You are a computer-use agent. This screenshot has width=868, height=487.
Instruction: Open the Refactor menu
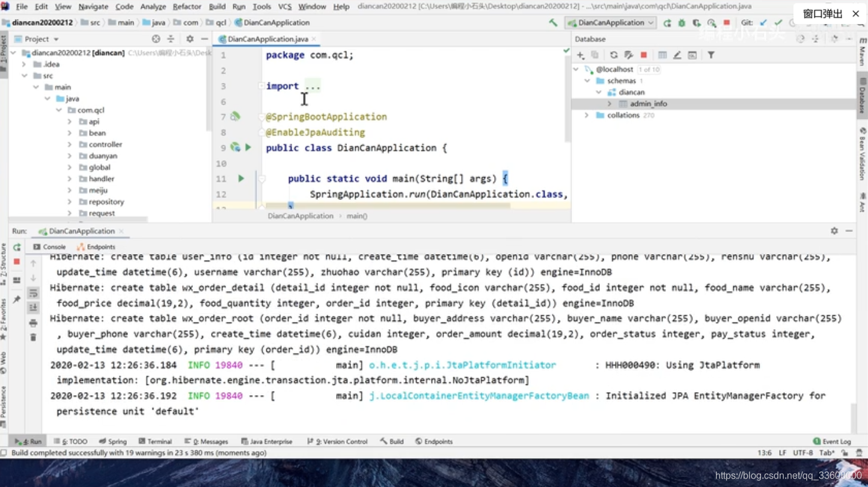187,7
